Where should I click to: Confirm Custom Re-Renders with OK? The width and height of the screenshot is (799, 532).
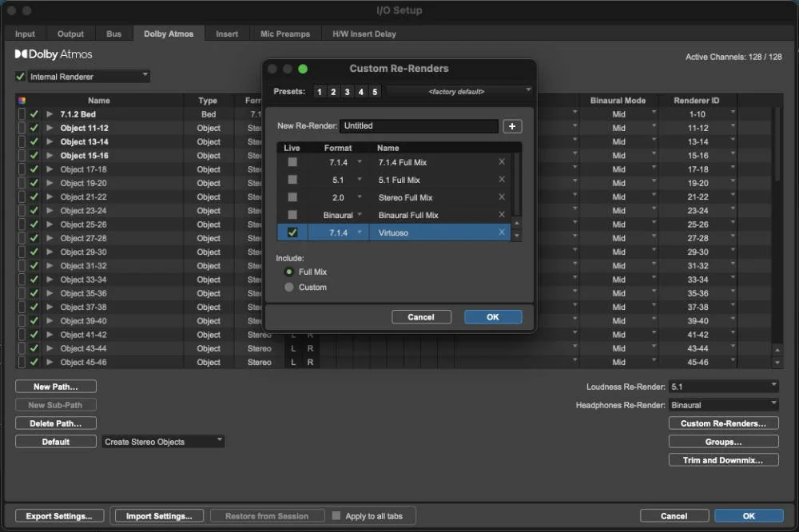coord(493,317)
